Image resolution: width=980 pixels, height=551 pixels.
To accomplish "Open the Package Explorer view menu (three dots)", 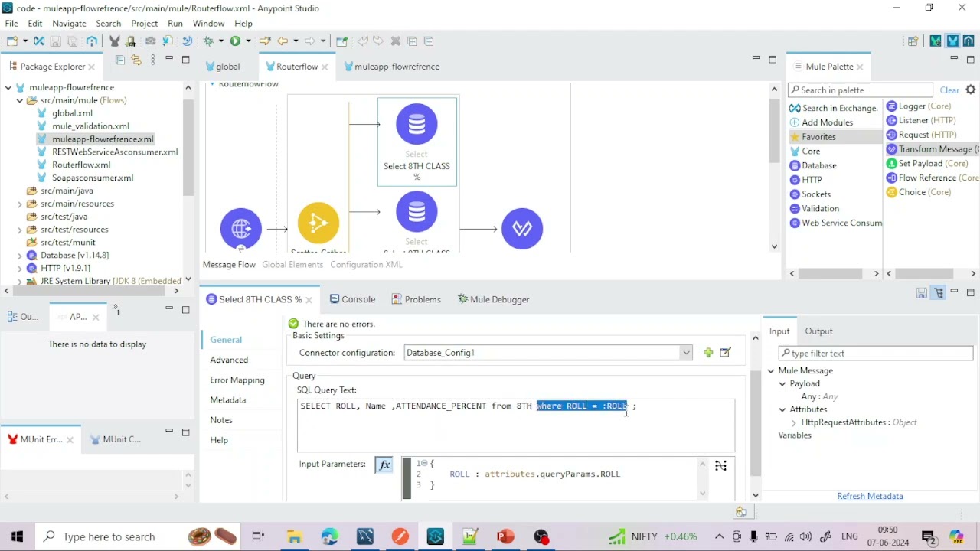I will (x=153, y=60).
